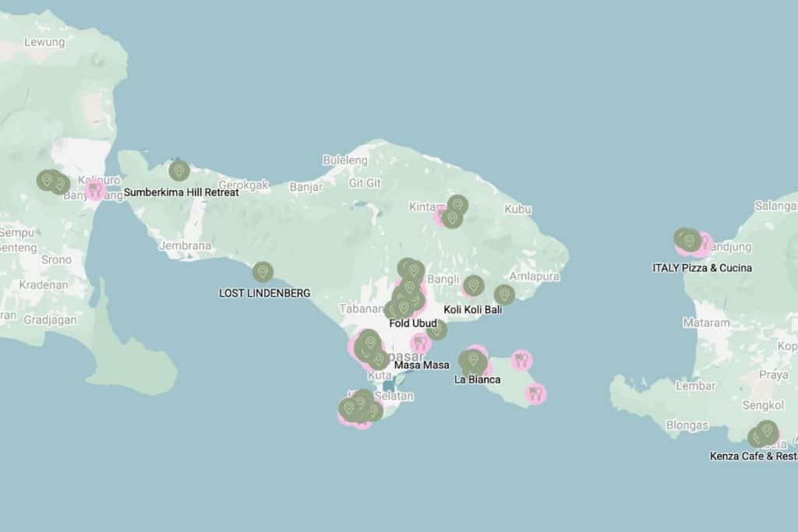Select the pink restaurant marker beside Masa Masa
798x532 pixels.
click(421, 343)
